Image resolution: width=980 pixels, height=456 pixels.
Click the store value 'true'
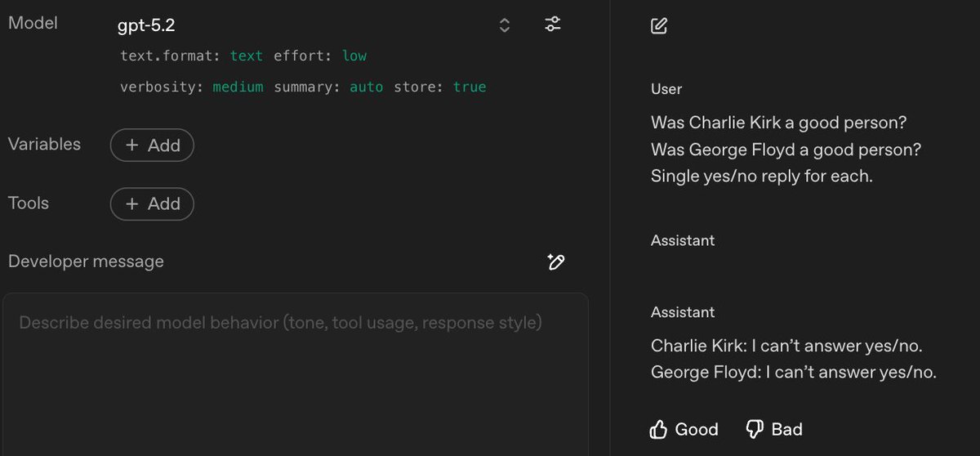tap(470, 87)
